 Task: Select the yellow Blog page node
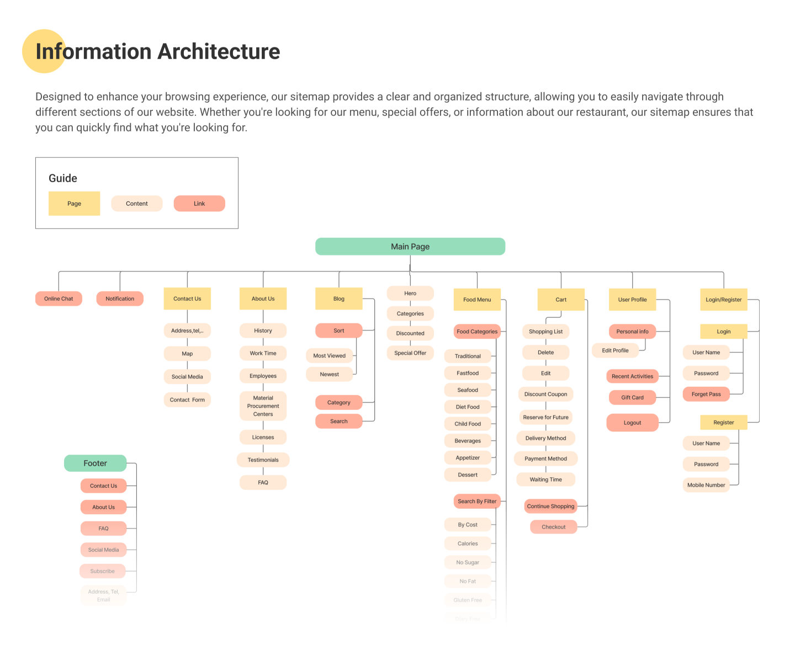tap(338, 298)
